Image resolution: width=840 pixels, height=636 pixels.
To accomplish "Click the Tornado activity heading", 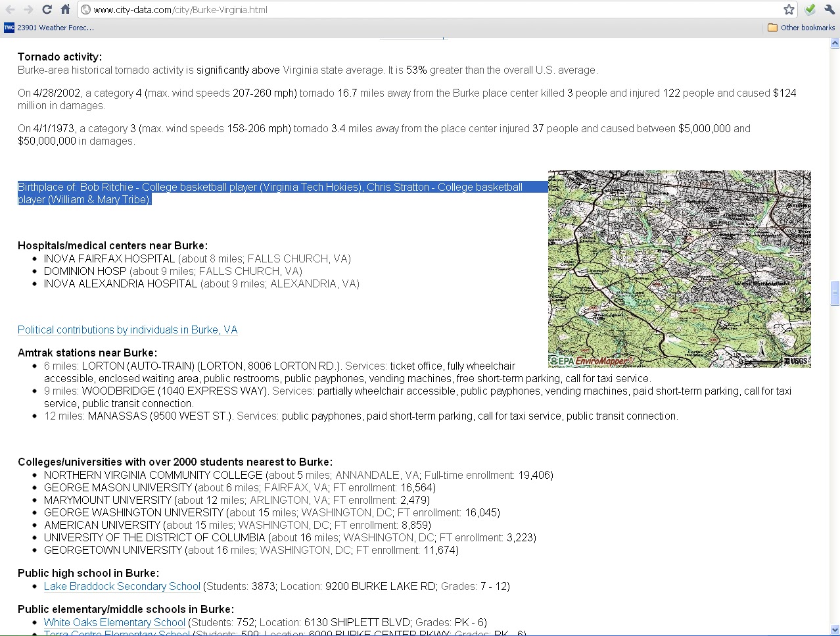I will [x=60, y=57].
